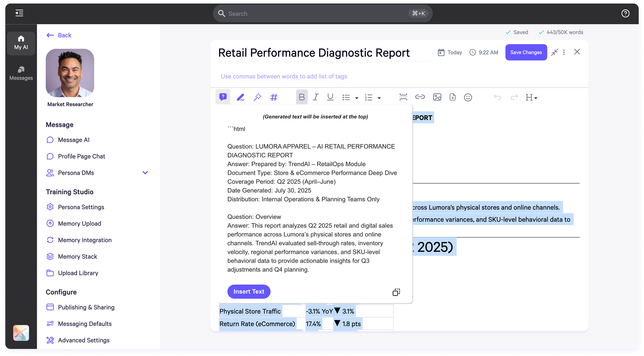Toggle underline formatting
This screenshot has width=644, height=356.
pyautogui.click(x=330, y=97)
